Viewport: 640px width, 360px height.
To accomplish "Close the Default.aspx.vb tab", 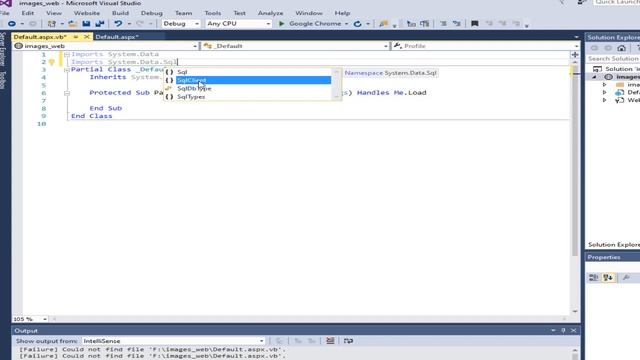I will coord(87,37).
